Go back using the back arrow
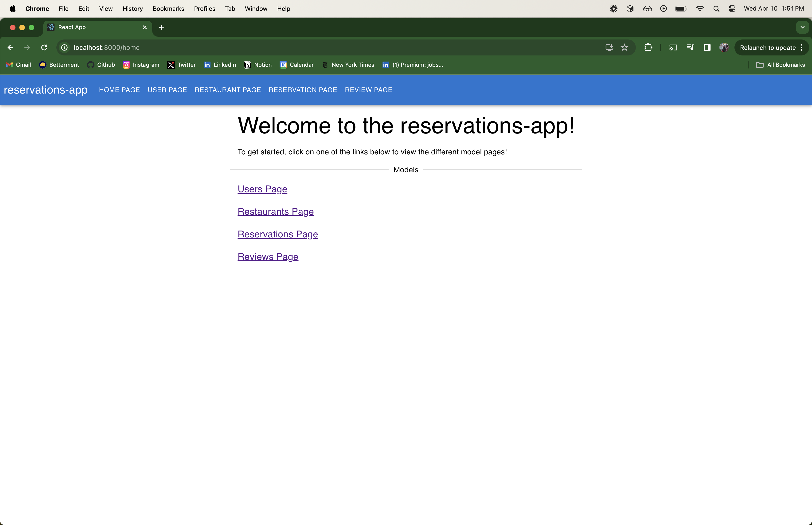The height and width of the screenshot is (525, 812). pyautogui.click(x=11, y=47)
